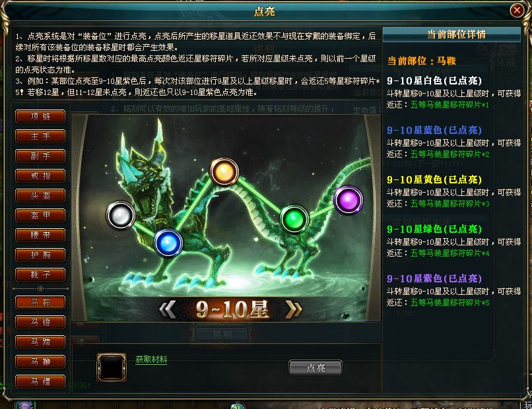Select the 项链 equipment slot
This screenshot has width=532, height=409.
(40, 116)
